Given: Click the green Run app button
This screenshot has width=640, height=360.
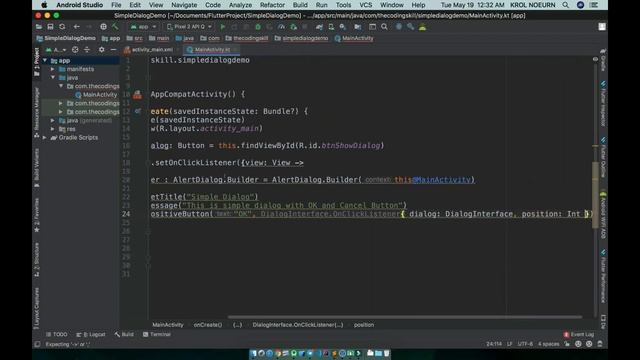Looking at the screenshot, I should 223,27.
